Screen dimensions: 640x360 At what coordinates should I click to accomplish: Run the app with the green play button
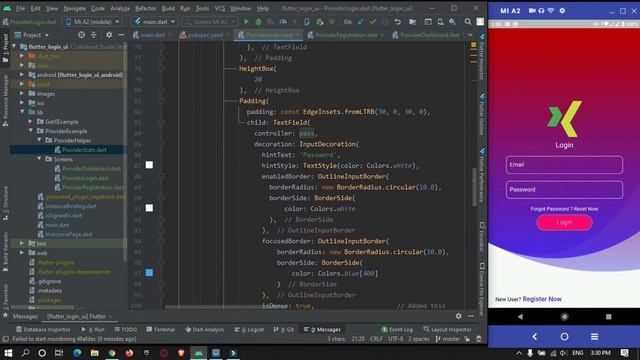(246, 22)
